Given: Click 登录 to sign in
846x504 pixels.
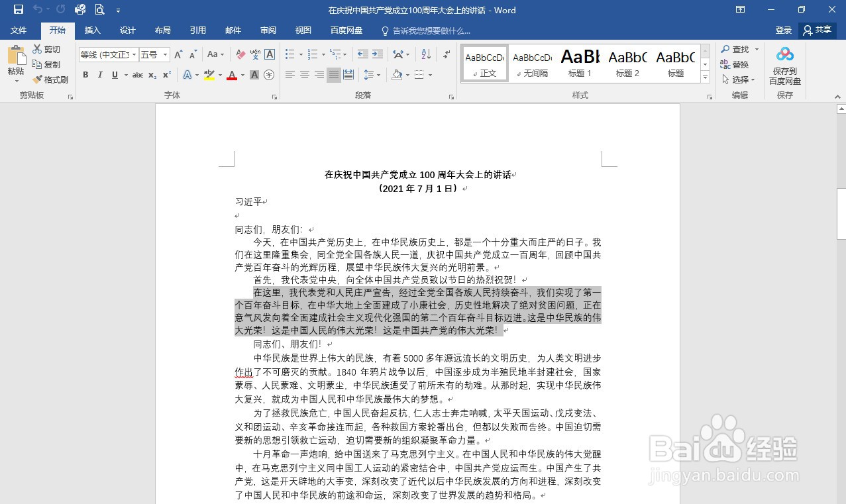Looking at the screenshot, I should point(784,30).
